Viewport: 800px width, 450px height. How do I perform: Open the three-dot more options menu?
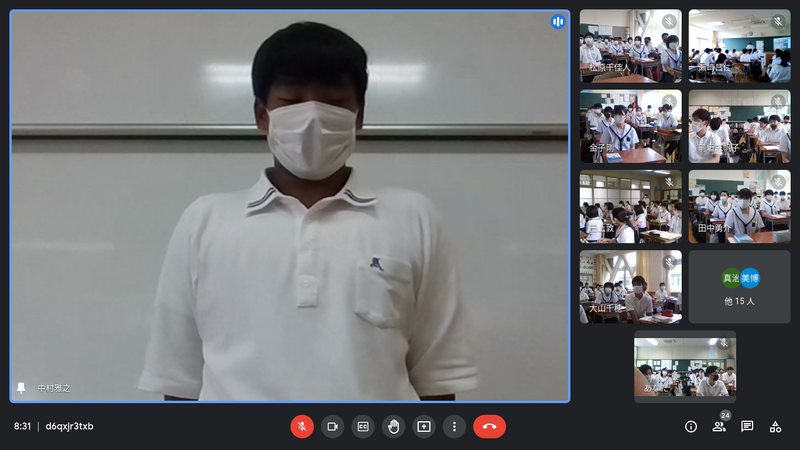[455, 426]
